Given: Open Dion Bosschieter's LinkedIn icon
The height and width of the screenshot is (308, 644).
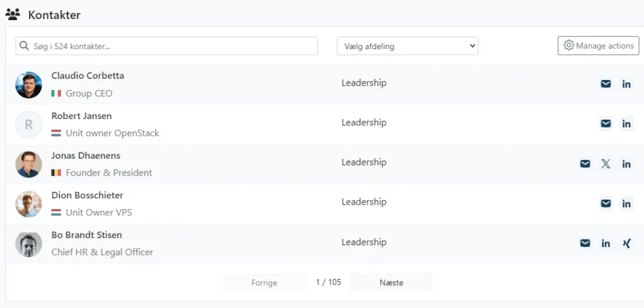Looking at the screenshot, I should pos(626,203).
